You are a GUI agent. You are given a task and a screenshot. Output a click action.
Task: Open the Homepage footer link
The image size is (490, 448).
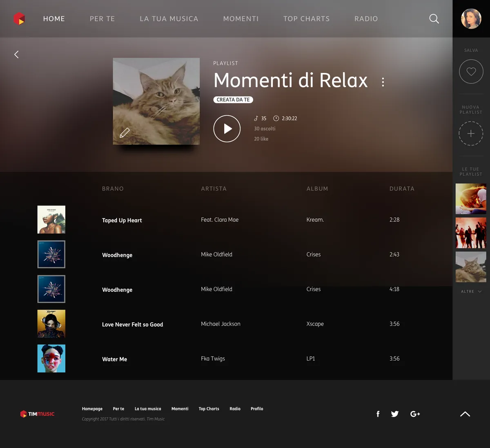92,409
